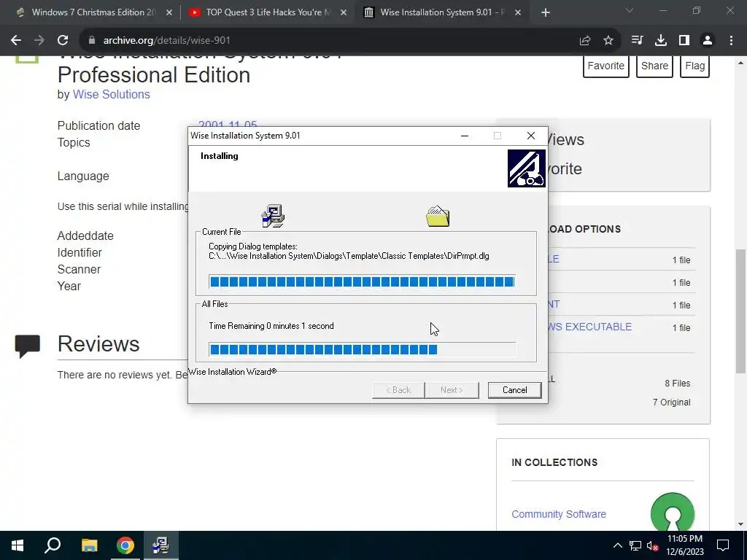
Task: Click Share button on archive page
Action: [654, 66]
